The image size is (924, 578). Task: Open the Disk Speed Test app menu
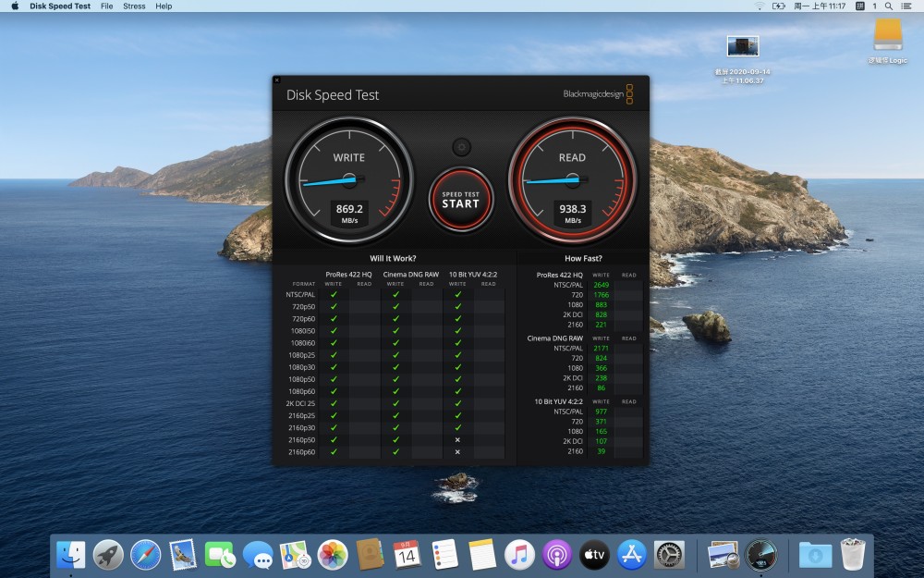[60, 6]
